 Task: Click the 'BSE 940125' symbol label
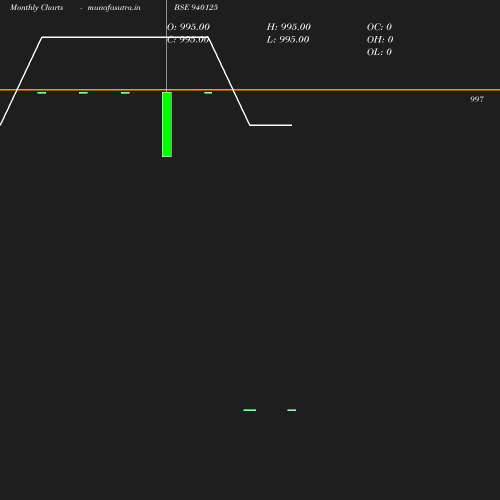pos(196,7)
